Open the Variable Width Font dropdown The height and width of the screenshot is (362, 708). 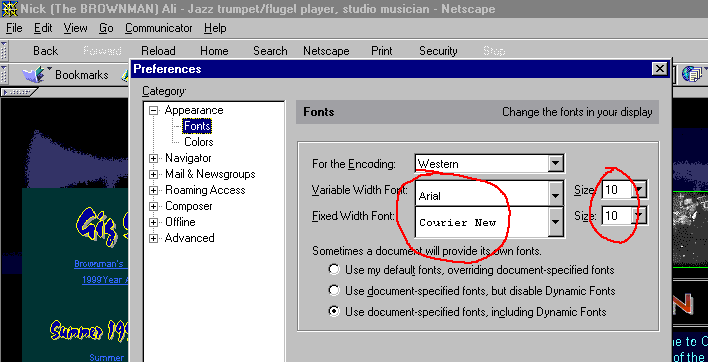pyautogui.click(x=556, y=195)
